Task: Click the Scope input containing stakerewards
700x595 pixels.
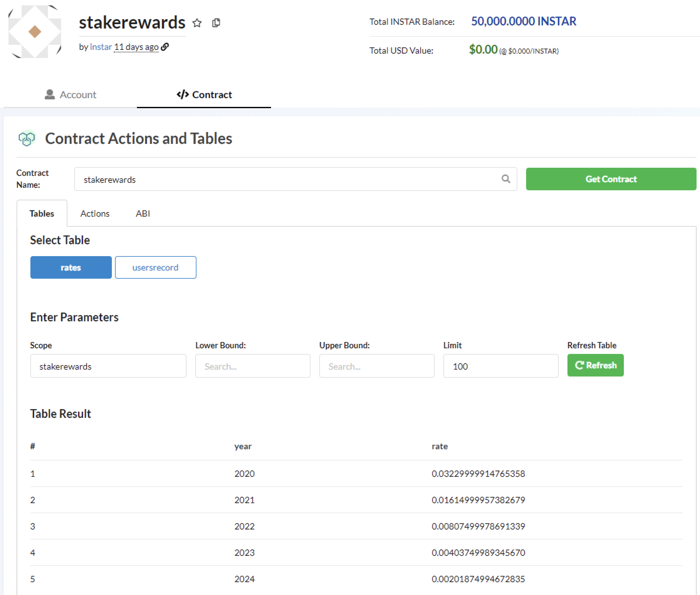Action: (108, 366)
